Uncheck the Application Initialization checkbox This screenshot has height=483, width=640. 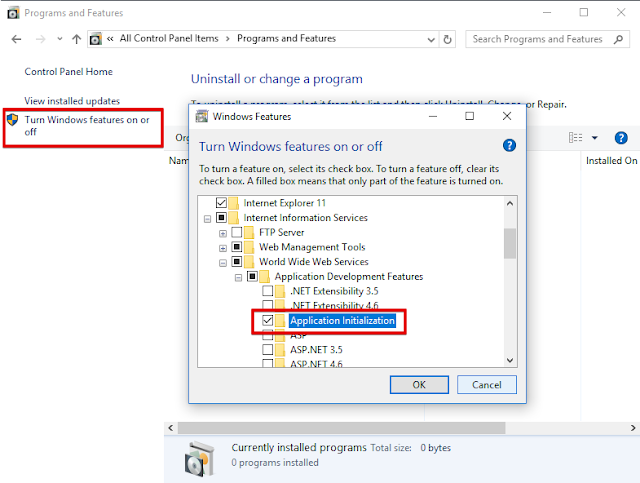point(268,321)
